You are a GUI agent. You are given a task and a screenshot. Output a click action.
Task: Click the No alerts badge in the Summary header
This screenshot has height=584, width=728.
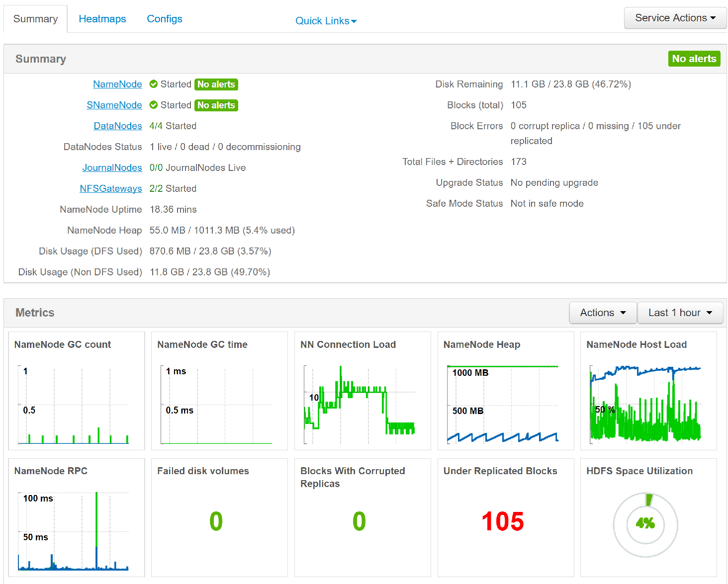click(x=694, y=59)
